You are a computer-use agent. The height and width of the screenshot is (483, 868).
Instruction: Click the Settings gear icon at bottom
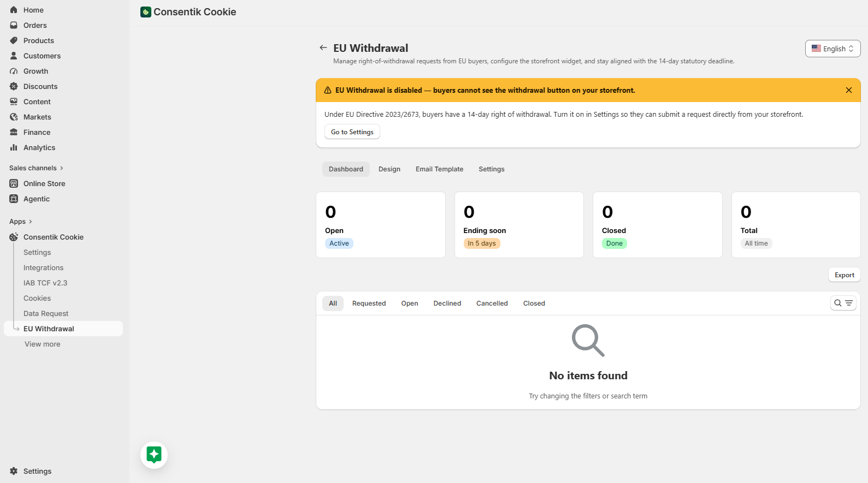point(14,471)
